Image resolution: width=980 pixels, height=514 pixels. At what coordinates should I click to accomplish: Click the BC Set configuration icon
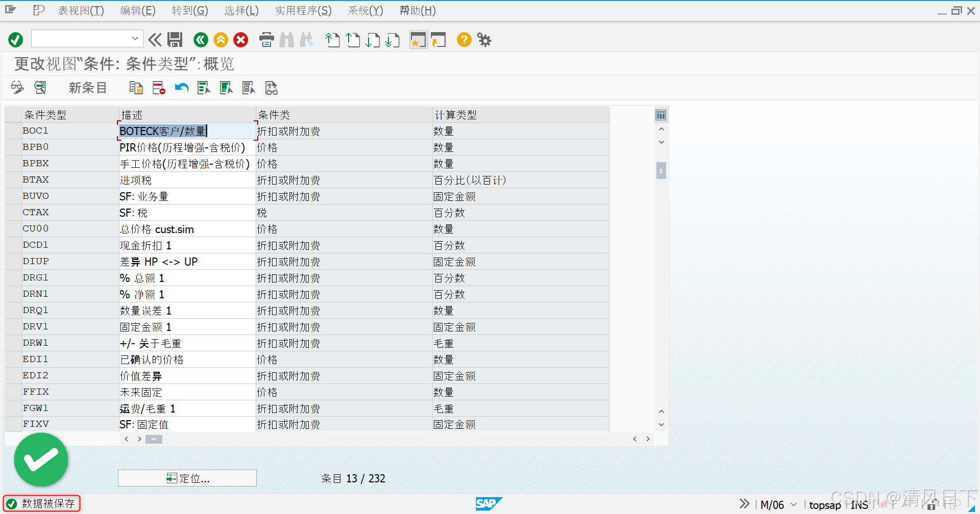272,88
